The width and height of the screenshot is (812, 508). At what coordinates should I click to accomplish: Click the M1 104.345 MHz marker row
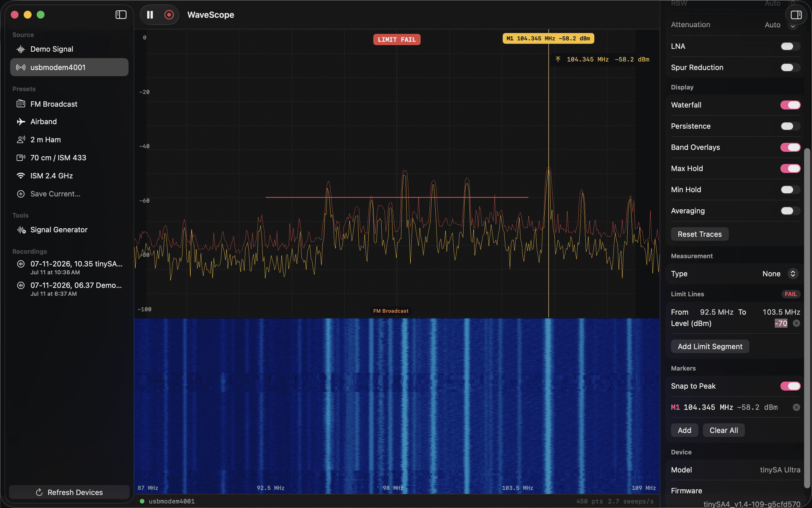point(735,407)
